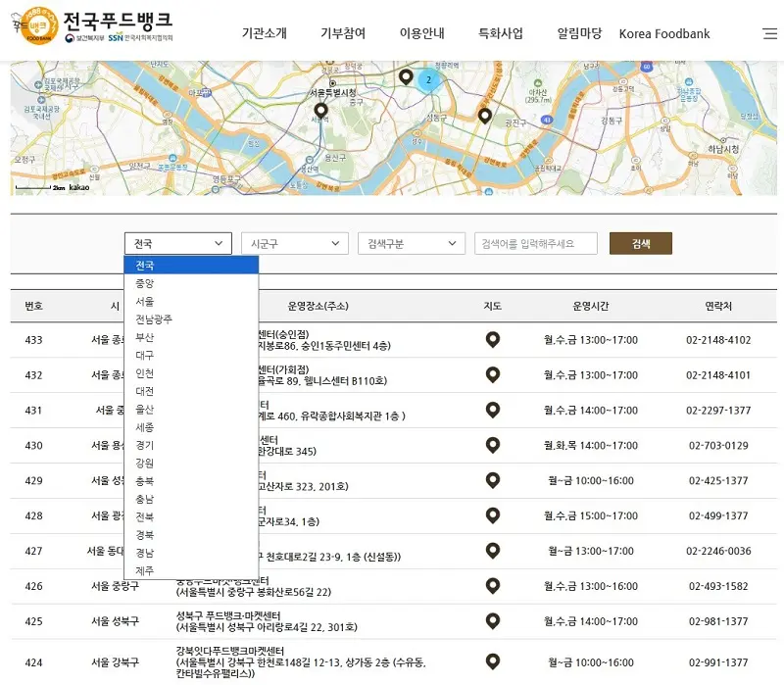Click the map pin near 성동구

pos(484,116)
